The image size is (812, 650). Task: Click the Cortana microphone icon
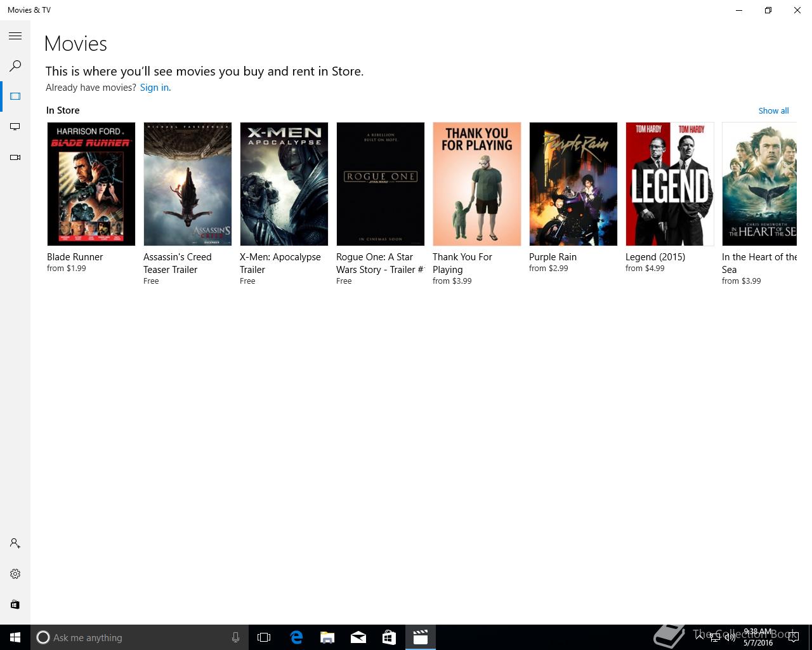[235, 637]
